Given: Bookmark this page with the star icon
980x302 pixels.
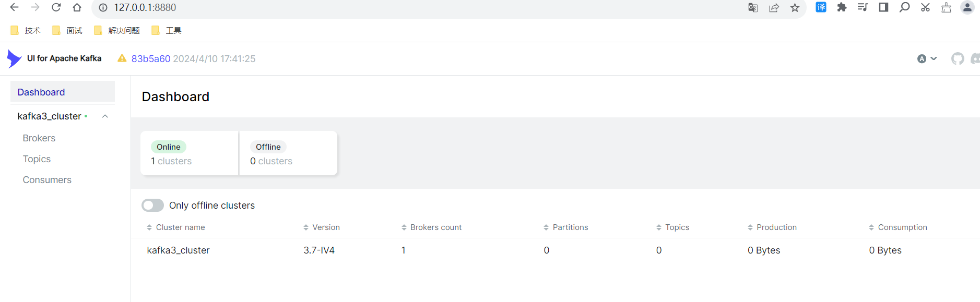Looking at the screenshot, I should 795,7.
